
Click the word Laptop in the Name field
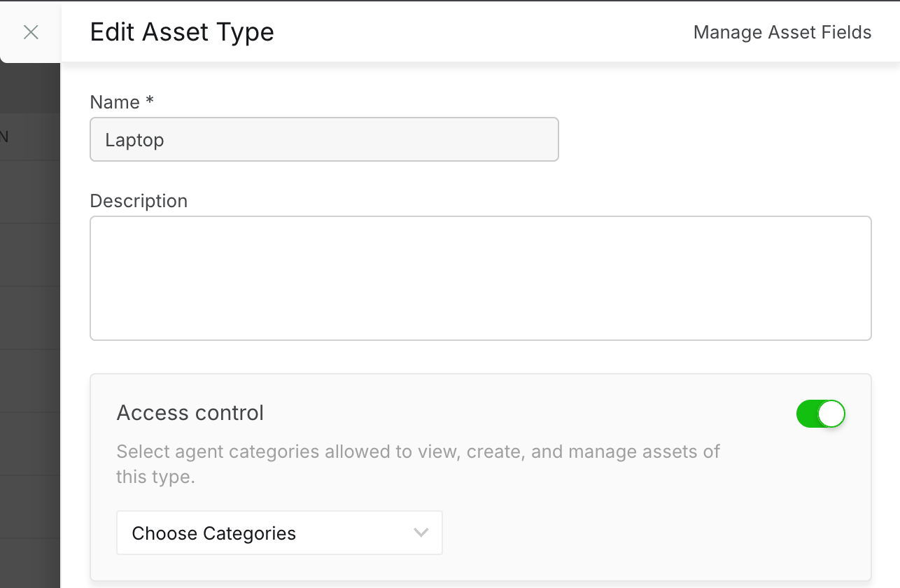tap(134, 140)
